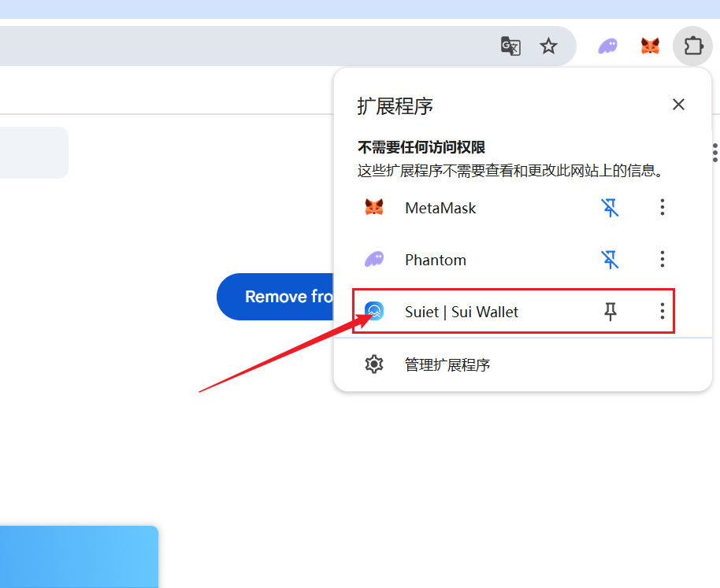Viewport: 720px width, 588px height.
Task: Click the MetaMask fox icon in extensions list
Action: pyautogui.click(x=374, y=208)
